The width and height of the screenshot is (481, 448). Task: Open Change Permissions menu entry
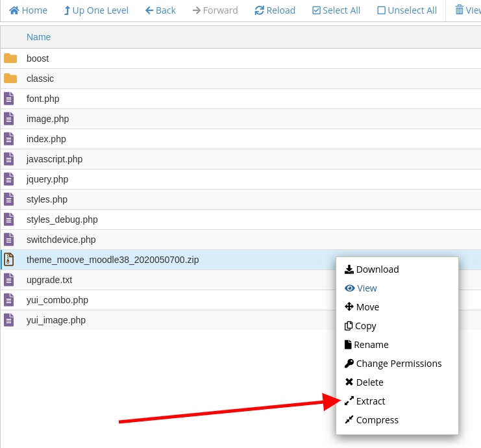398,364
